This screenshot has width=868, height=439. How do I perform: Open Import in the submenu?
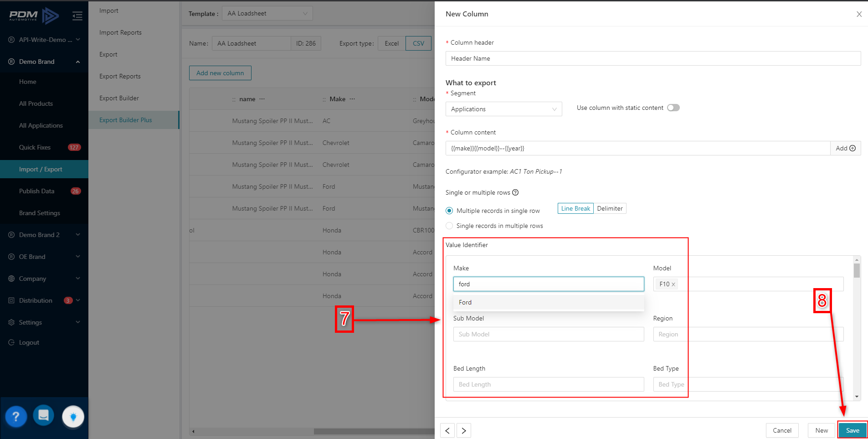pyautogui.click(x=108, y=10)
